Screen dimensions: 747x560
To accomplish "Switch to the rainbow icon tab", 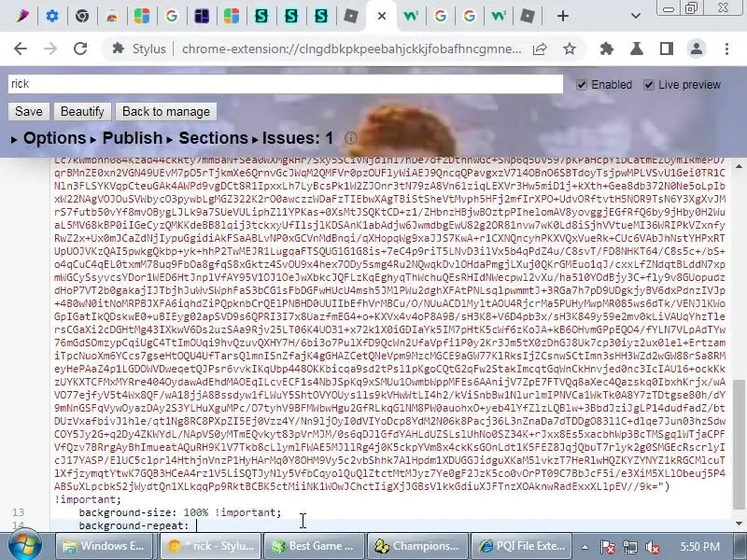I will click(112, 16).
